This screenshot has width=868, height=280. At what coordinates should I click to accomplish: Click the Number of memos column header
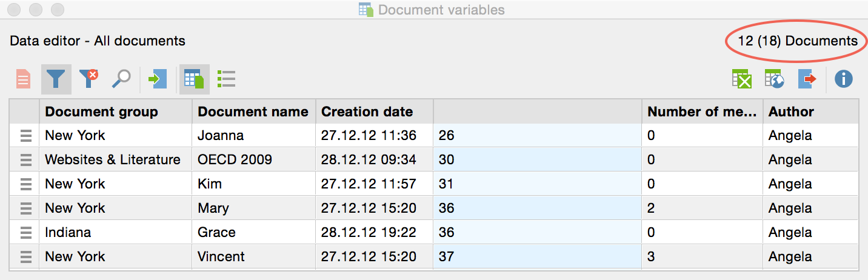coord(701,112)
